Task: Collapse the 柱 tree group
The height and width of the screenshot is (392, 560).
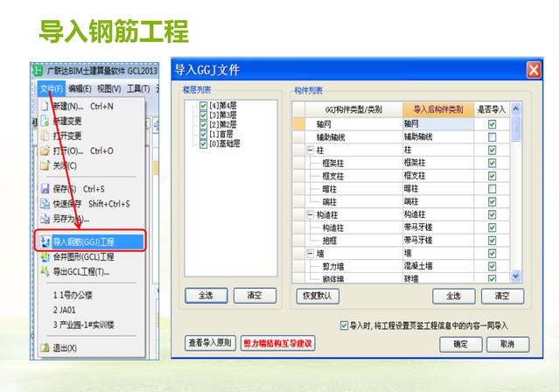Action: click(311, 150)
